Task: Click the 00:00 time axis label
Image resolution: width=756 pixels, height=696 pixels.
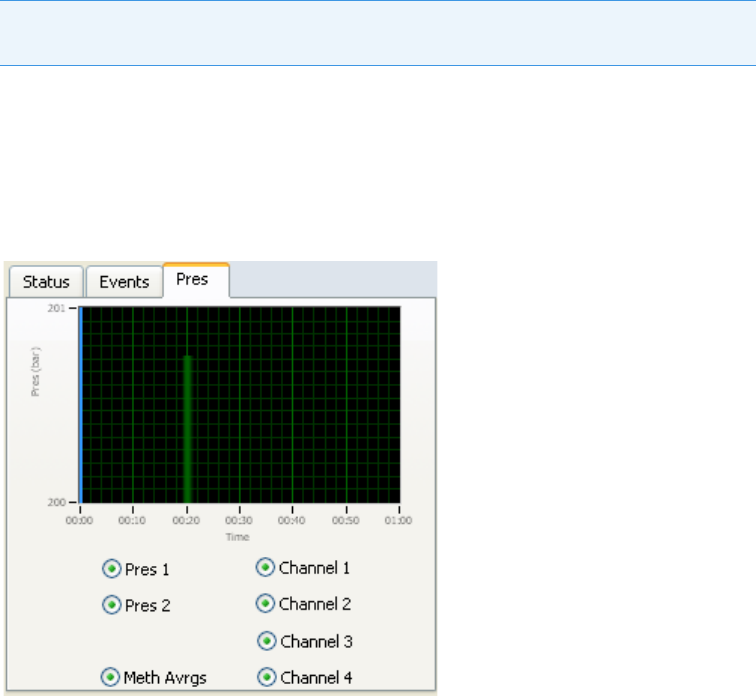Action: 79,521
